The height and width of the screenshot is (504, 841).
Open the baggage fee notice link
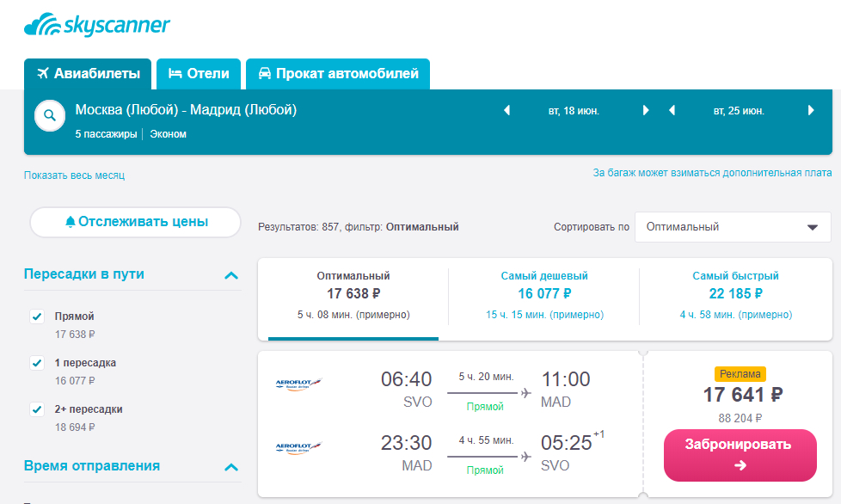click(712, 173)
